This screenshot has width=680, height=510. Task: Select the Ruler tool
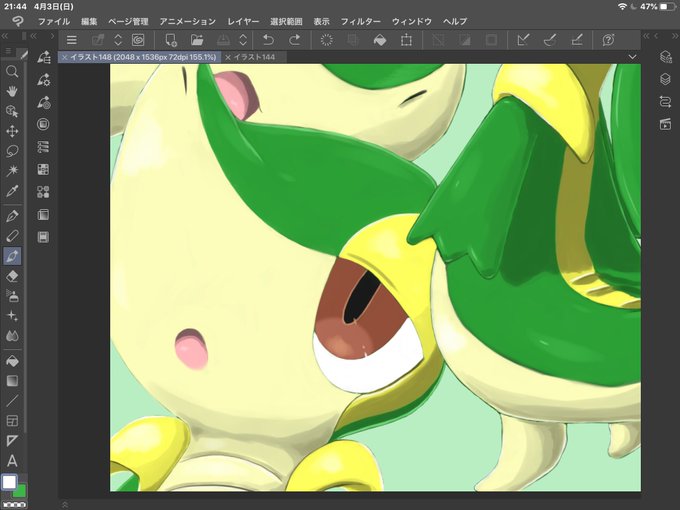click(x=12, y=441)
